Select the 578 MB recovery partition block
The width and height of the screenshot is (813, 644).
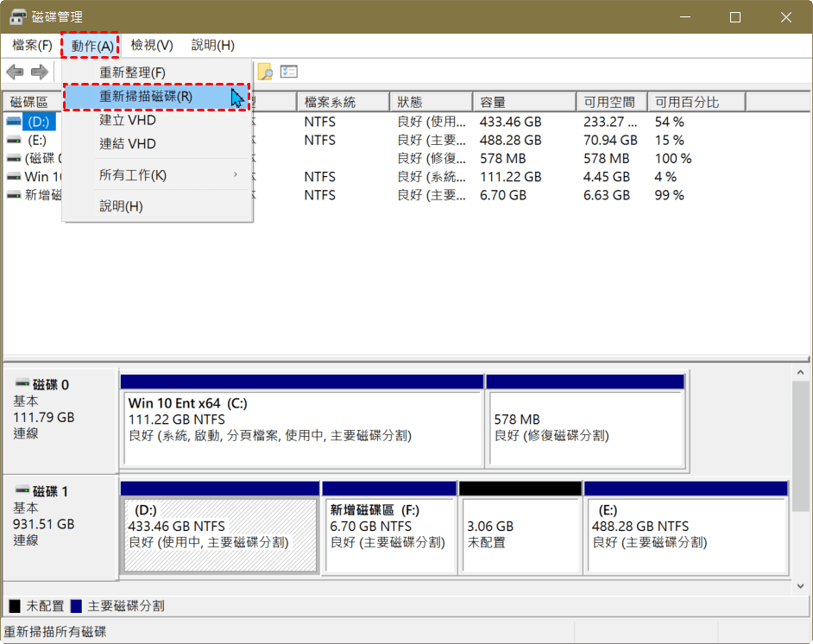[585, 420]
